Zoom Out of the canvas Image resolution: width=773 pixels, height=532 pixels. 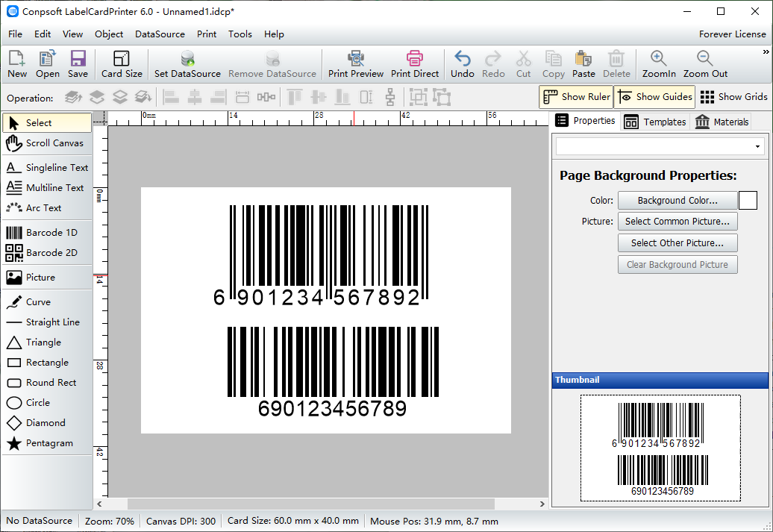pos(705,64)
